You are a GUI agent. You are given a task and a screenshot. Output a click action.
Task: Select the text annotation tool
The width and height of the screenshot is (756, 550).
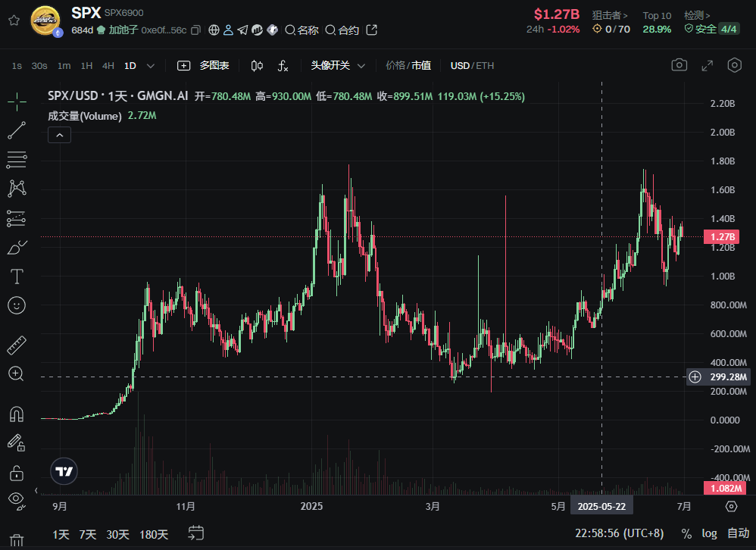(x=17, y=277)
